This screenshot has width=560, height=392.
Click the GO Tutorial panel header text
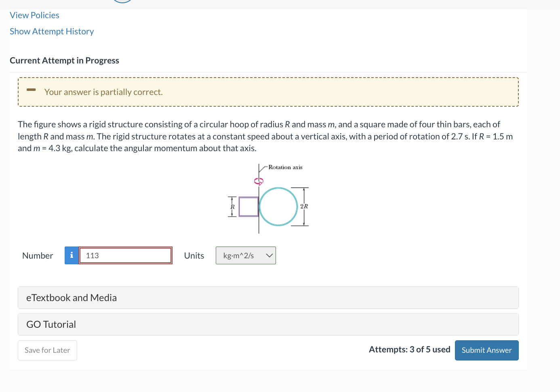[x=51, y=324]
